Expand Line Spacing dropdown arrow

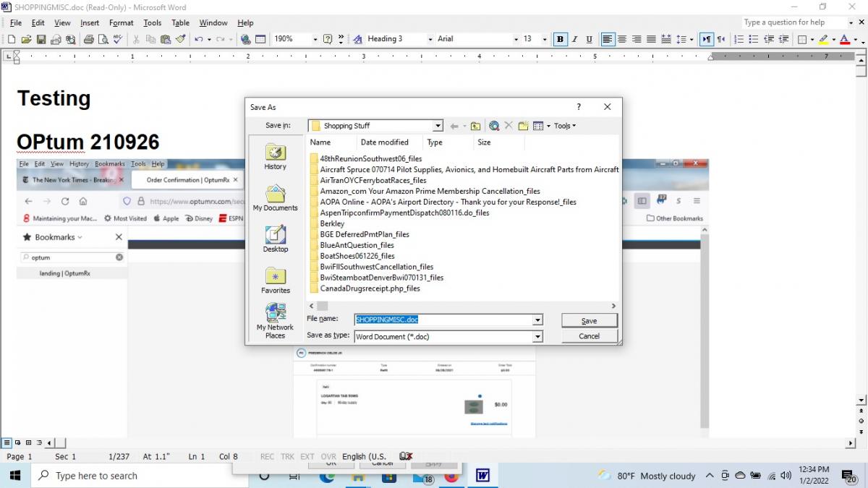(692, 39)
